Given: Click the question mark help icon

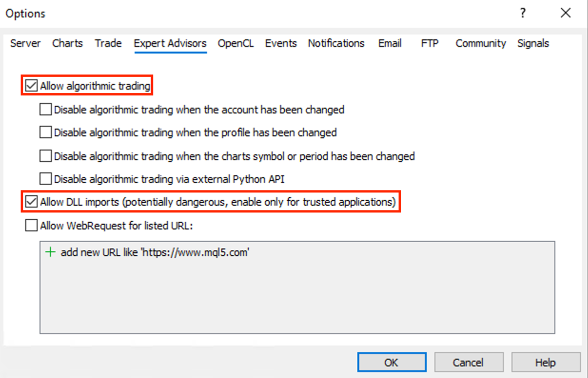Looking at the screenshot, I should click(x=523, y=13).
